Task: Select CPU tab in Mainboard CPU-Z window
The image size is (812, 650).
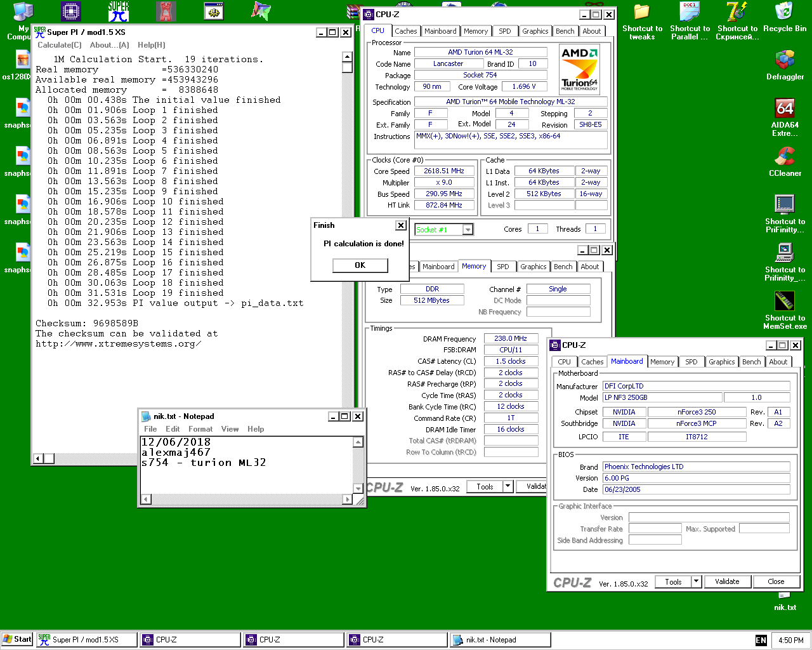Action: tap(564, 362)
